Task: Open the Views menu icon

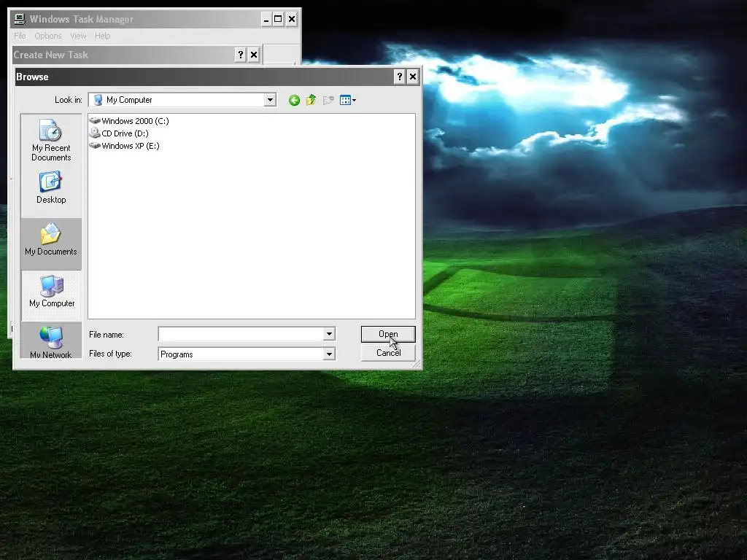Action: [348, 100]
